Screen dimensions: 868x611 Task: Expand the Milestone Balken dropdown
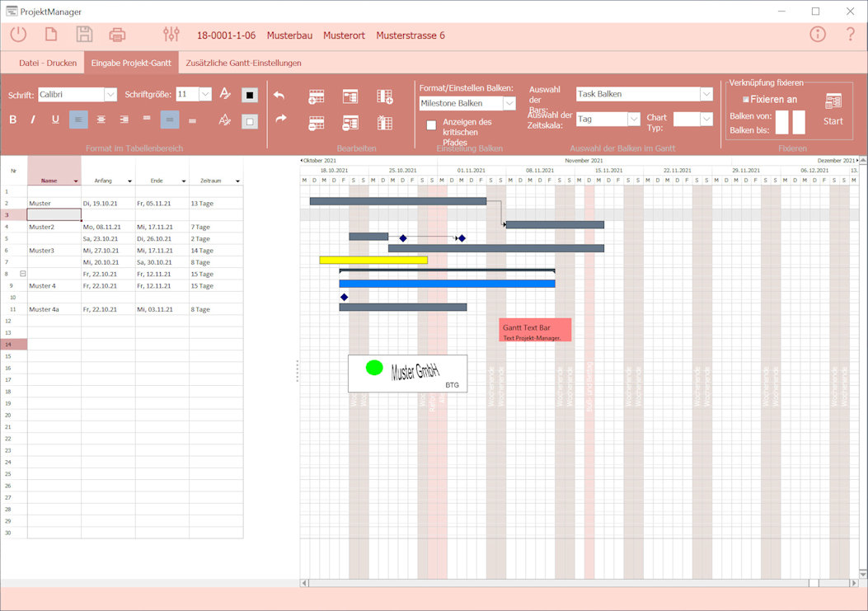tap(509, 103)
